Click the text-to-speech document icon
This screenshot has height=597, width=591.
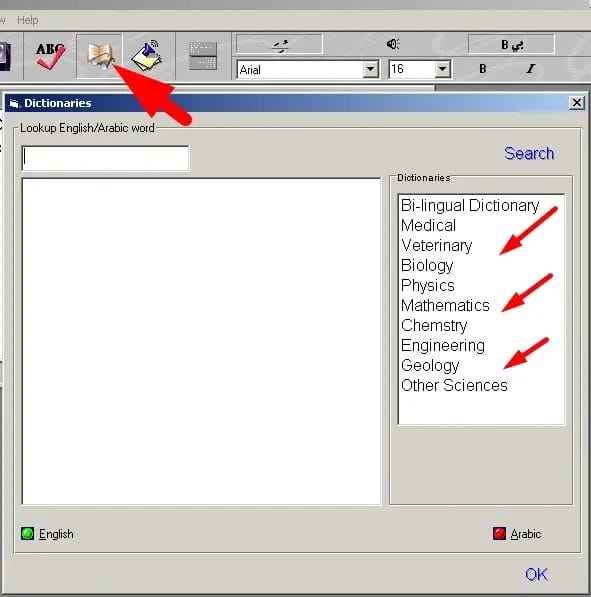pyautogui.click(x=147, y=56)
